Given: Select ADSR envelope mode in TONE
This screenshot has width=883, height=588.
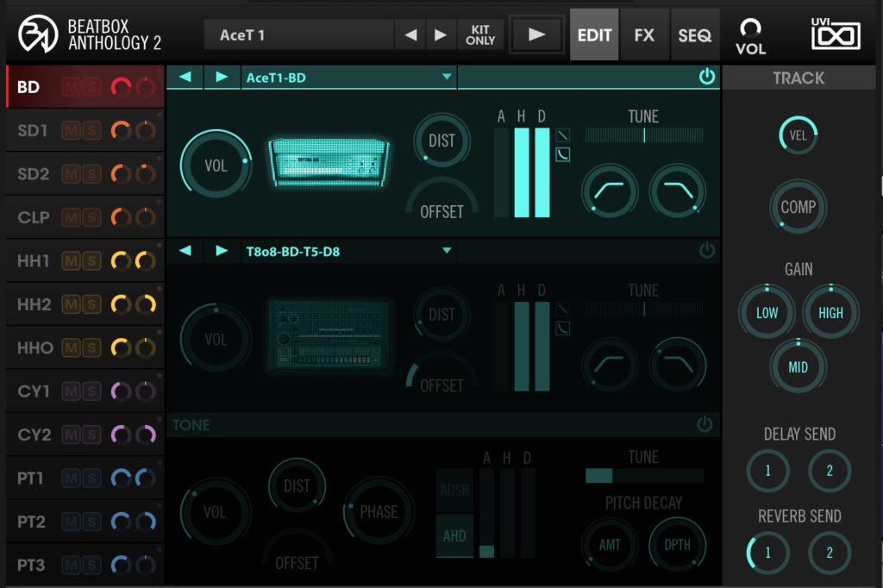Looking at the screenshot, I should 454,490.
